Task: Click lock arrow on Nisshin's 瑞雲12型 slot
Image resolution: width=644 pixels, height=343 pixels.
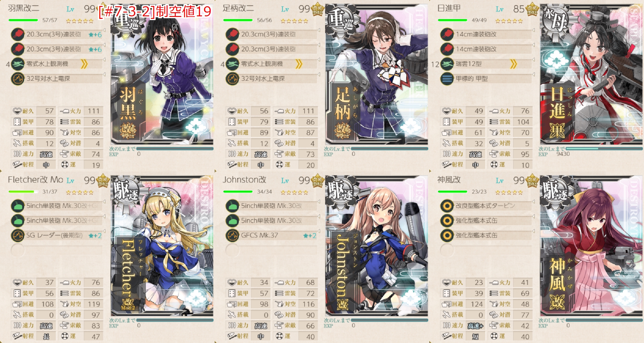Action: (533, 60)
